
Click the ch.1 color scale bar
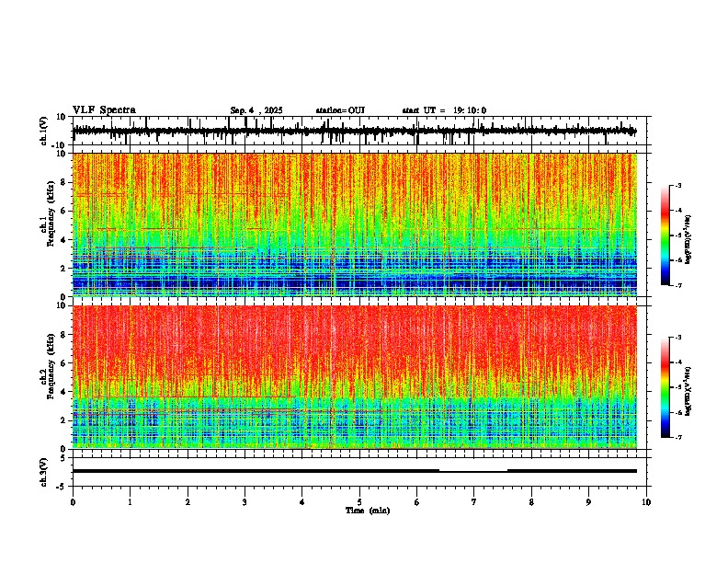point(665,236)
